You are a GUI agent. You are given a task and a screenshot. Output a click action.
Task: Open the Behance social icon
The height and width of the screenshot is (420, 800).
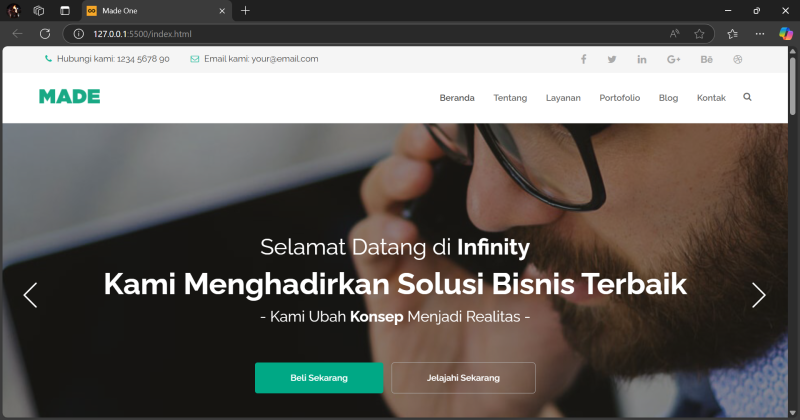pos(706,59)
